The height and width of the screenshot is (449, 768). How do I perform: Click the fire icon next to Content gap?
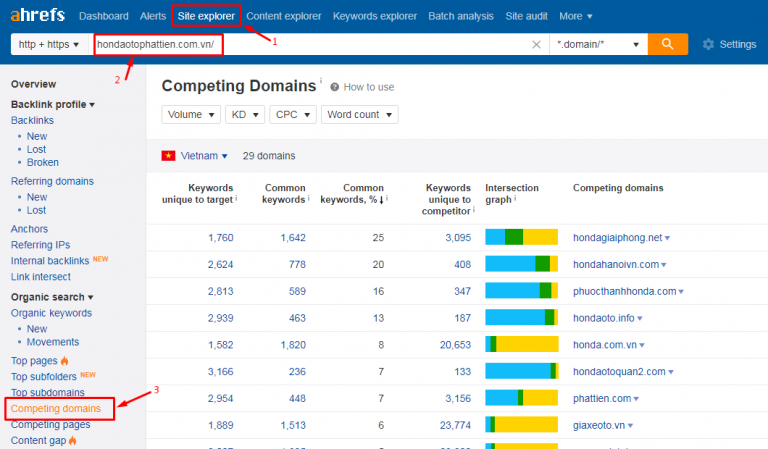72,441
